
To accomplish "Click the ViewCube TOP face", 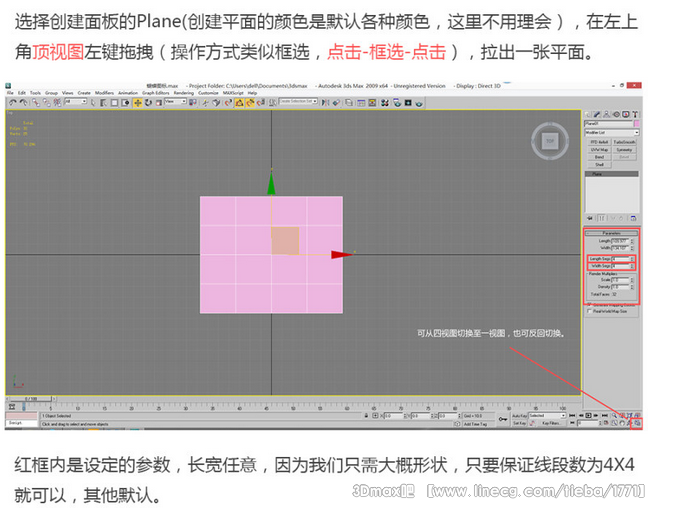I will coord(550,141).
